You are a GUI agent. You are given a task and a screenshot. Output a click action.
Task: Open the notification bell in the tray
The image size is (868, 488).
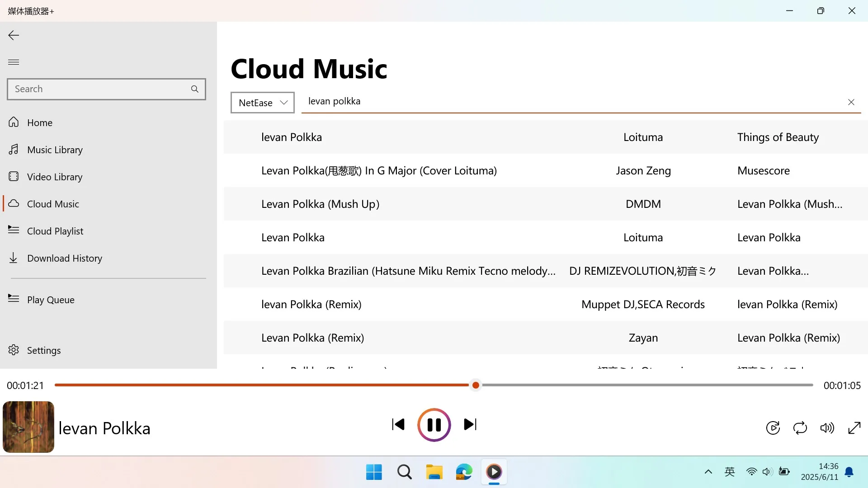849,472
